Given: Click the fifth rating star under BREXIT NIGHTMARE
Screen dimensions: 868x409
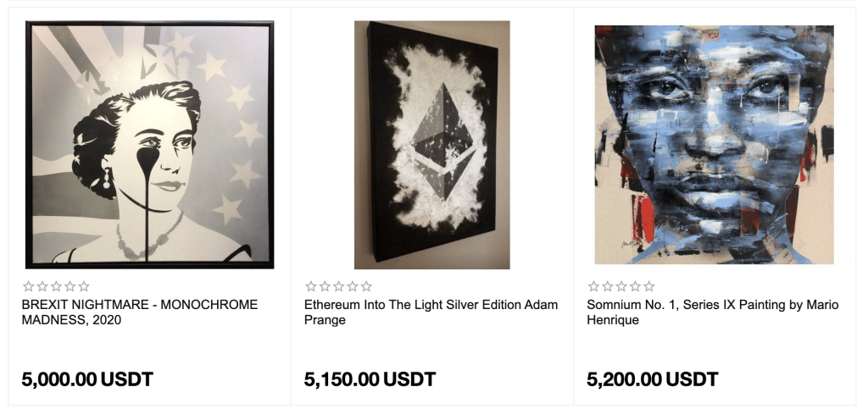Looking at the screenshot, I should click(x=84, y=287).
